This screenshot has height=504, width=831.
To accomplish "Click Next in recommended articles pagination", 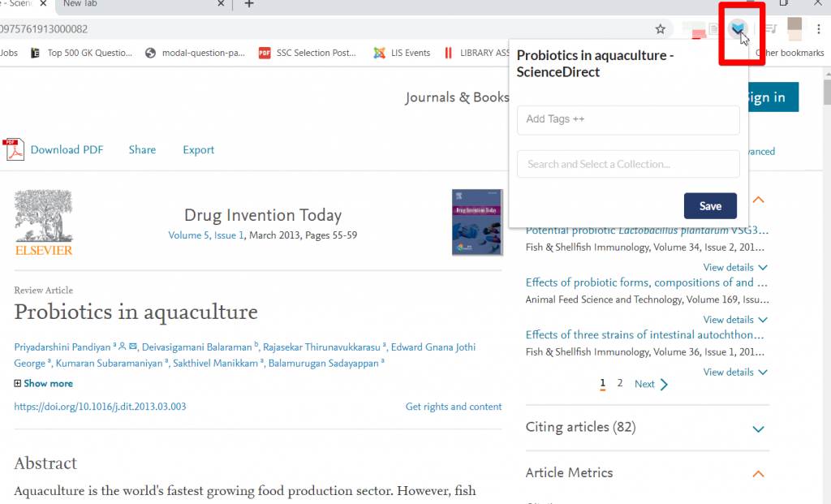I will tap(651, 384).
